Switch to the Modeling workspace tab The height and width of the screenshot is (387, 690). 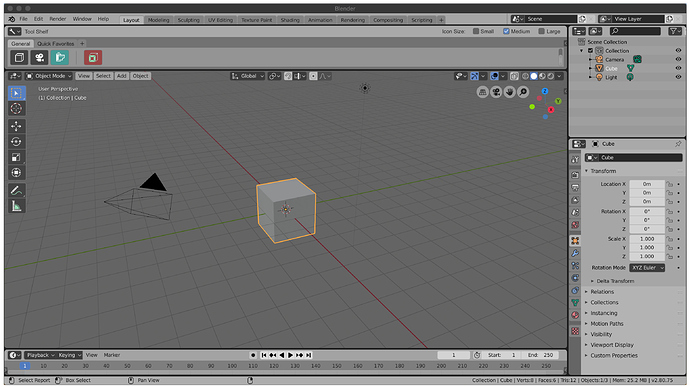pyautogui.click(x=158, y=20)
